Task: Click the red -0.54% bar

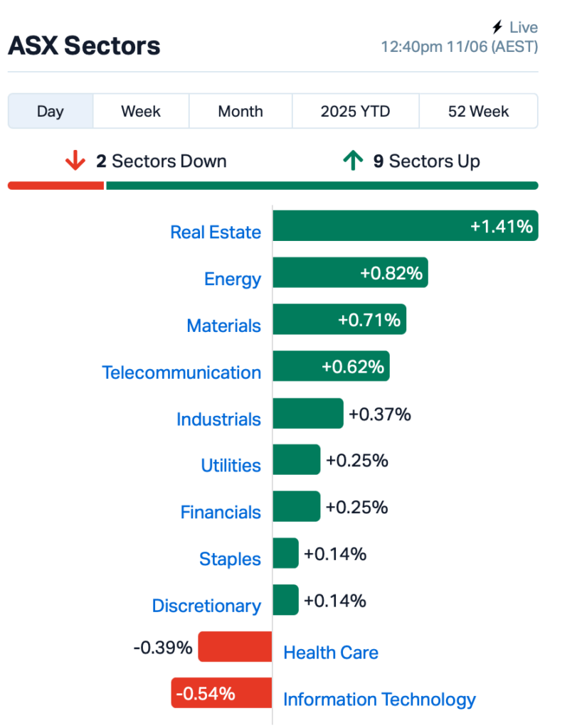Action: pyautogui.click(x=221, y=692)
